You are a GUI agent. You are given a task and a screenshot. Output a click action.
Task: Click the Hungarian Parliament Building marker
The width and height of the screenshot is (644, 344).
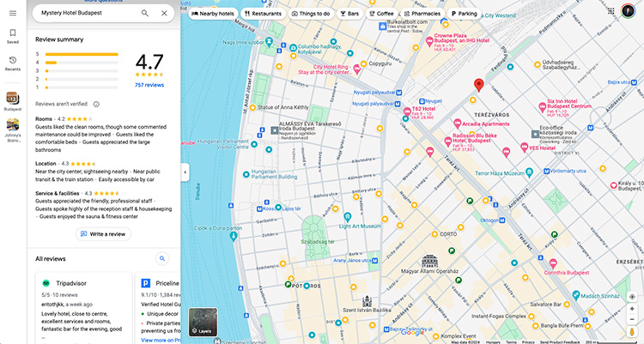point(246,174)
